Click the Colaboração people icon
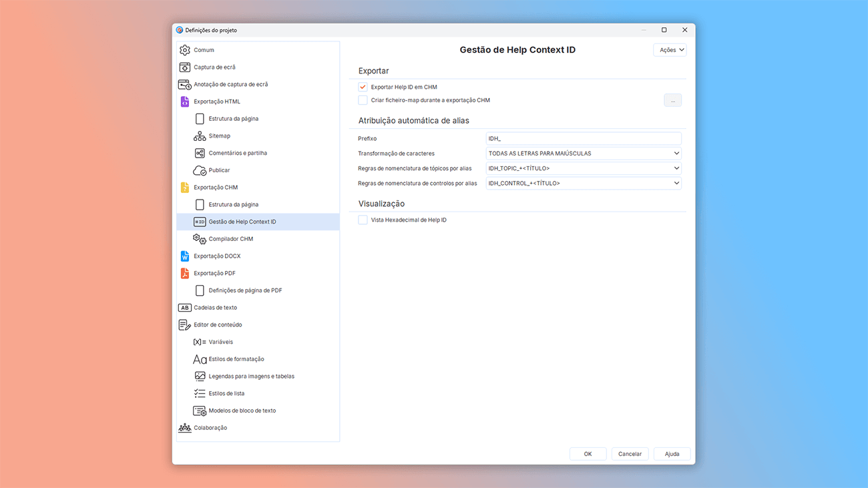The width and height of the screenshot is (868, 488). pyautogui.click(x=185, y=428)
